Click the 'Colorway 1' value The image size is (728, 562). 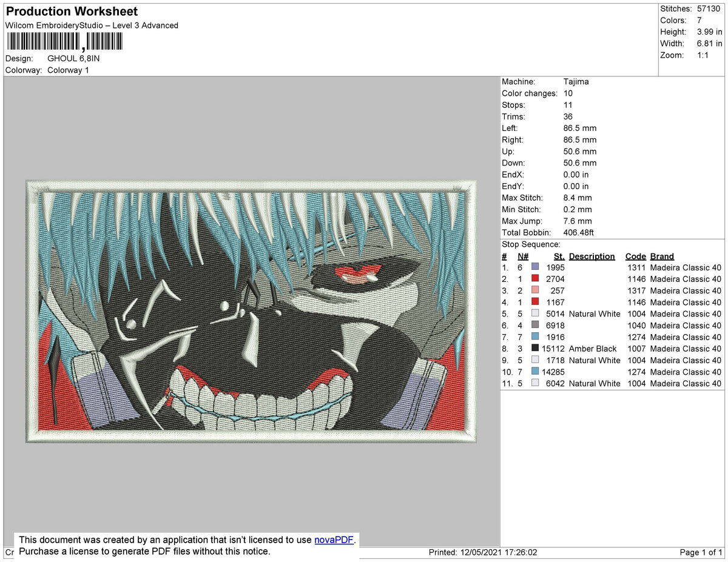click(68, 70)
